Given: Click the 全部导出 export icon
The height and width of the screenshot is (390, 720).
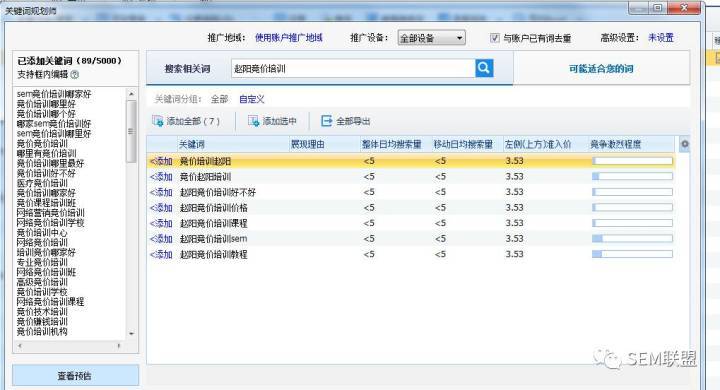Looking at the screenshot, I should 326,121.
